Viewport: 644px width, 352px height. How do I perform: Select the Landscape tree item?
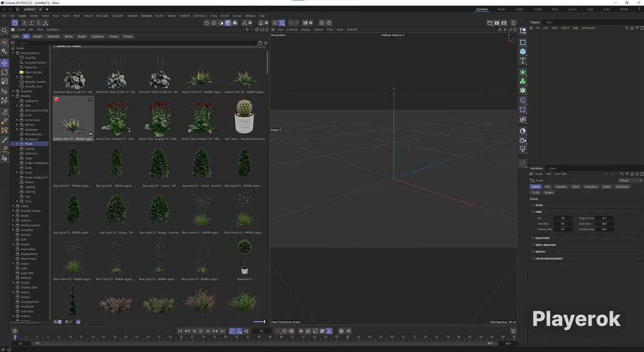(31, 129)
